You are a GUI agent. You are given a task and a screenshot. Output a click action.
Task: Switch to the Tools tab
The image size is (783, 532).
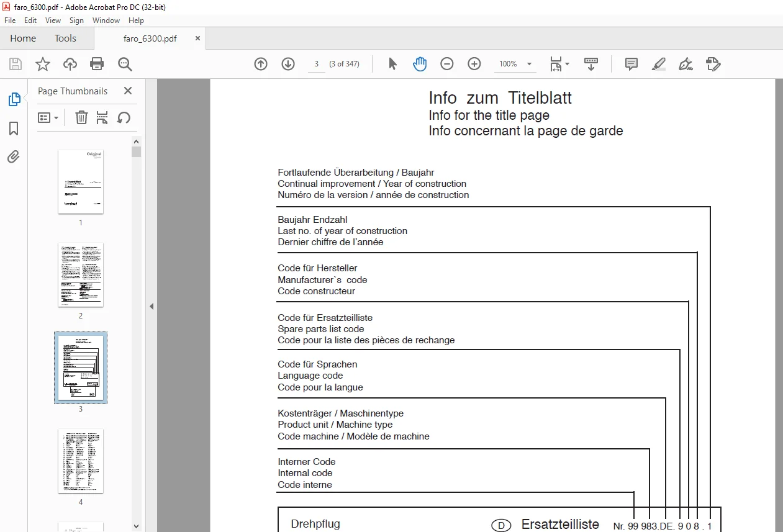click(65, 38)
